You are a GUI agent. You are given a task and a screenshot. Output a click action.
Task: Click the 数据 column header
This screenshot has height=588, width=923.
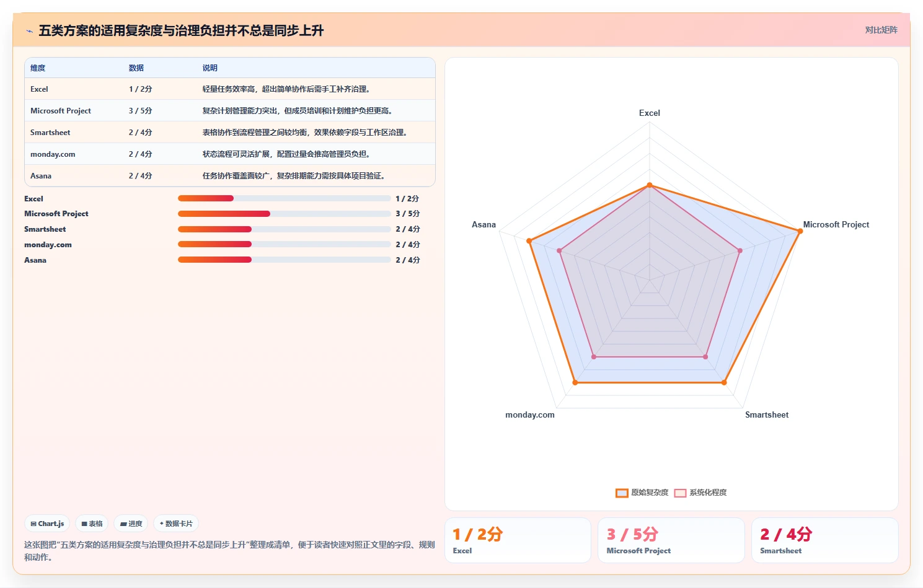pyautogui.click(x=136, y=68)
